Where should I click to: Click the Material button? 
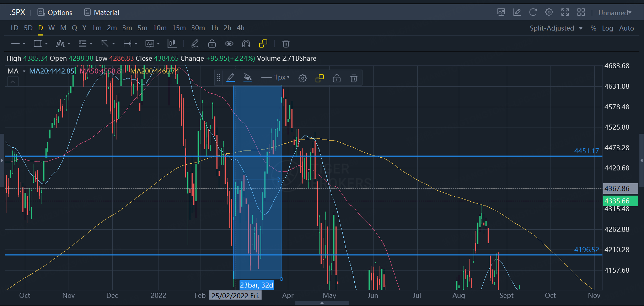[x=102, y=12]
